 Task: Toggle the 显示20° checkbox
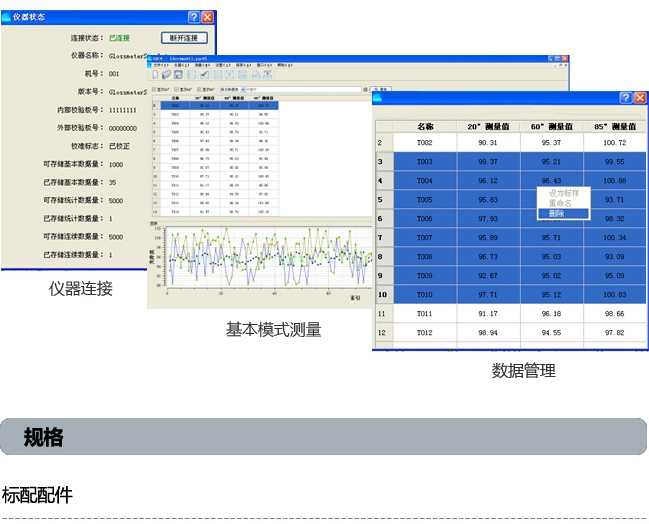point(152,89)
